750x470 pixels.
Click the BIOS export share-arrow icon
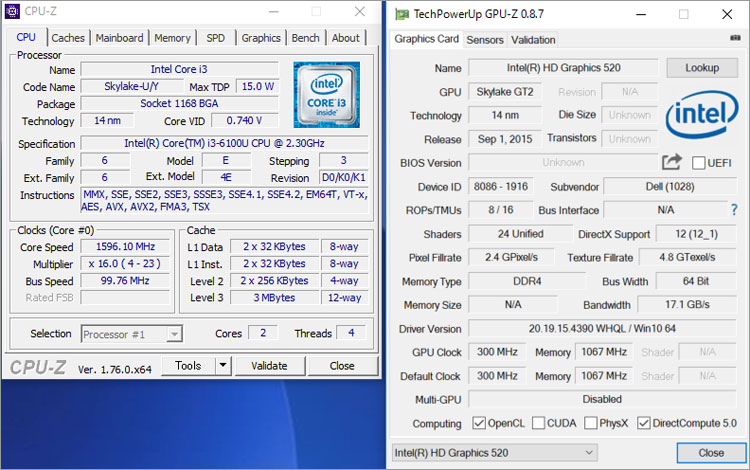click(x=672, y=162)
